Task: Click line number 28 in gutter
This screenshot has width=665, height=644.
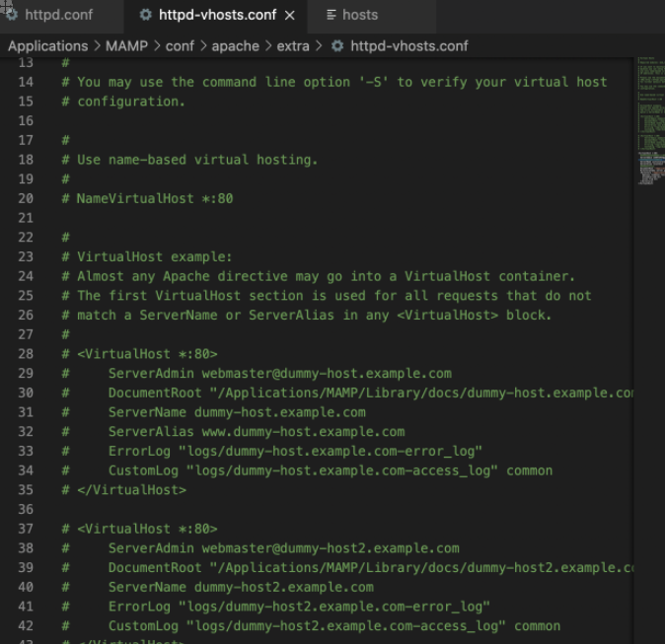Action: coord(26,354)
